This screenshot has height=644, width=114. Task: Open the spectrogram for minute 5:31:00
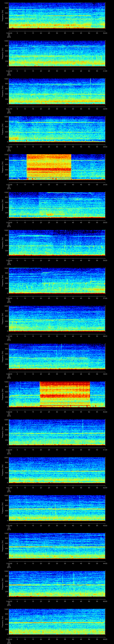(57, 91)
